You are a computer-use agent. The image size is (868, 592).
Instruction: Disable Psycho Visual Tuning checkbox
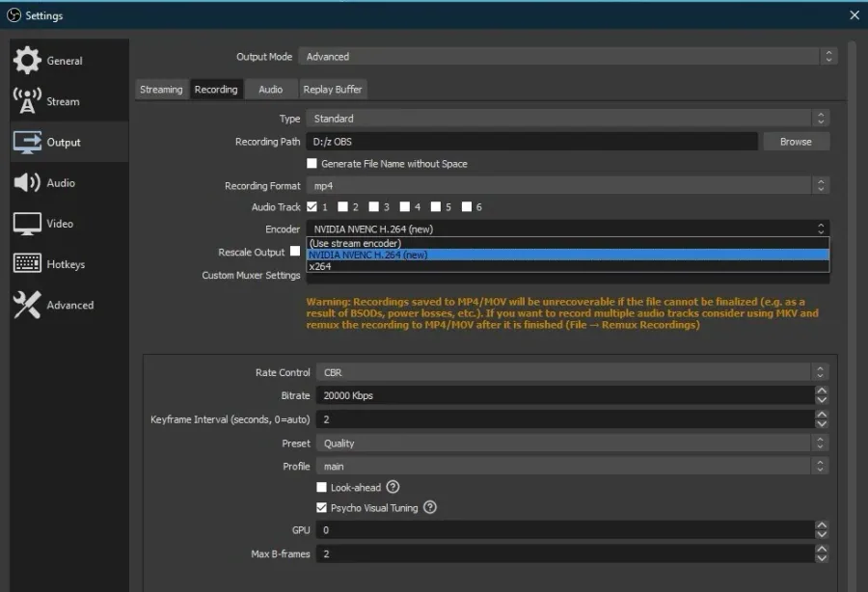pos(321,507)
